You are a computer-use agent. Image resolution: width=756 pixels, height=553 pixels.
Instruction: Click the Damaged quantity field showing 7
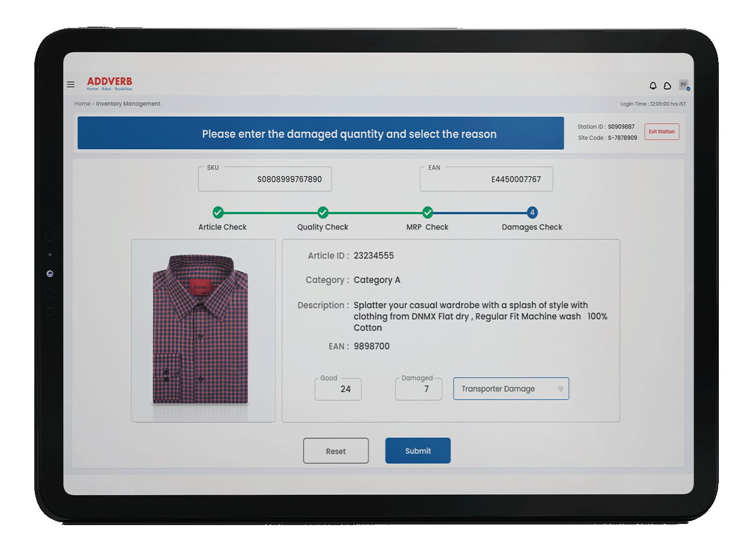pos(419,389)
